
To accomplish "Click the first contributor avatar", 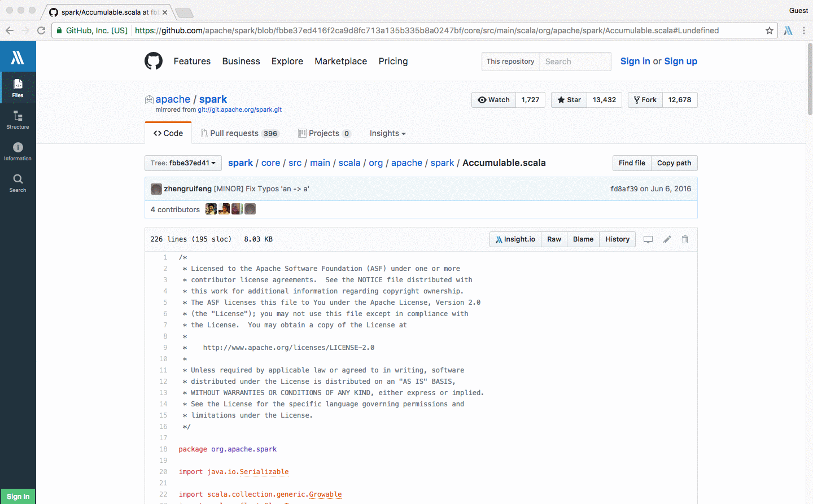I will click(211, 209).
